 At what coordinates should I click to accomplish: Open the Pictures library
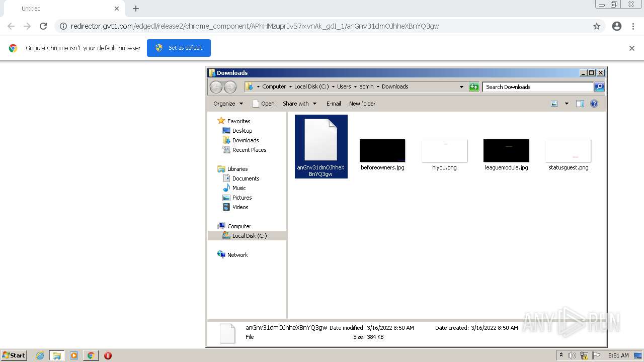click(242, 198)
